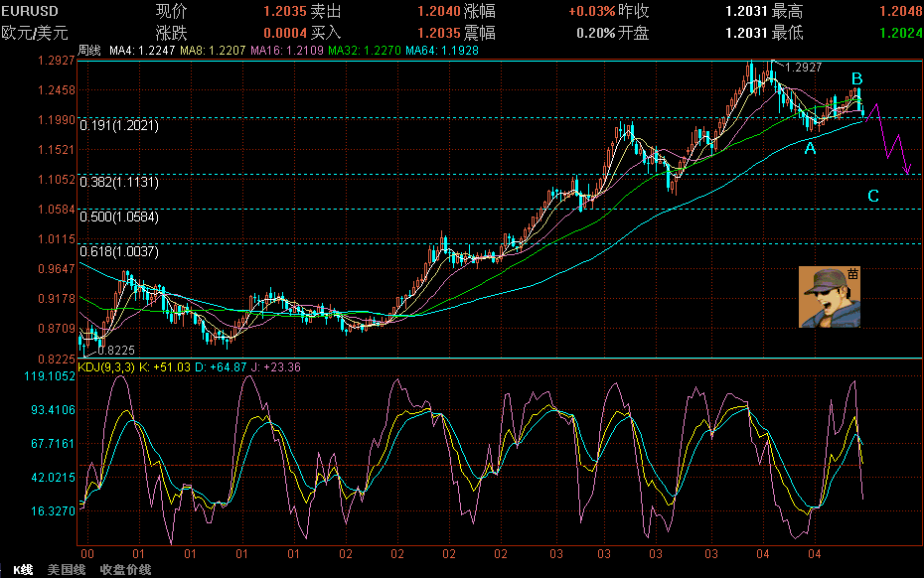Click the wave label B
Image resolution: width=924 pixels, height=578 pixels.
[x=856, y=78]
